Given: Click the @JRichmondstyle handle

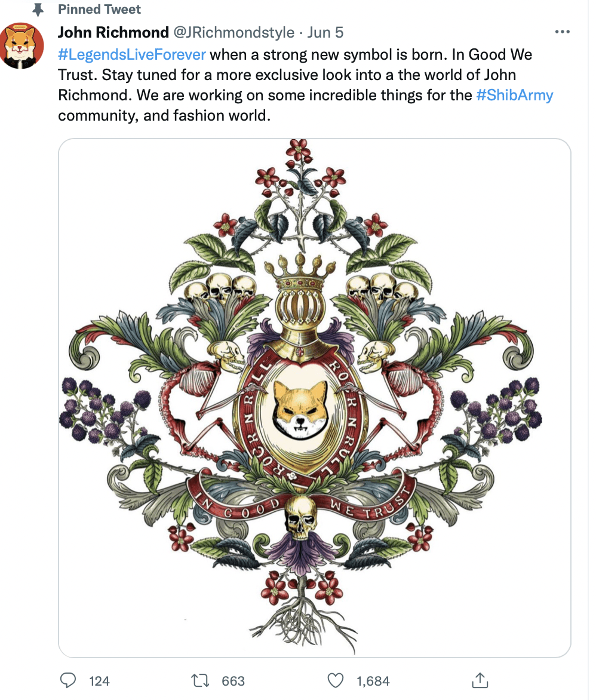Looking at the screenshot, I should 234,32.
